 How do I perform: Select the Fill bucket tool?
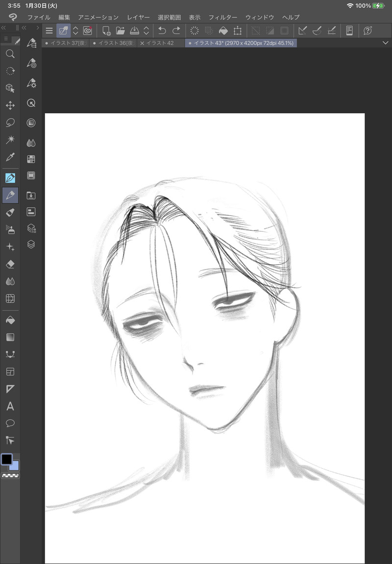click(10, 320)
